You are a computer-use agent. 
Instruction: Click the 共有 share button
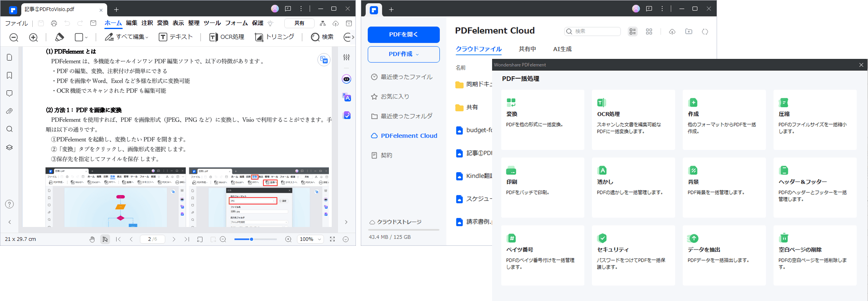click(299, 23)
